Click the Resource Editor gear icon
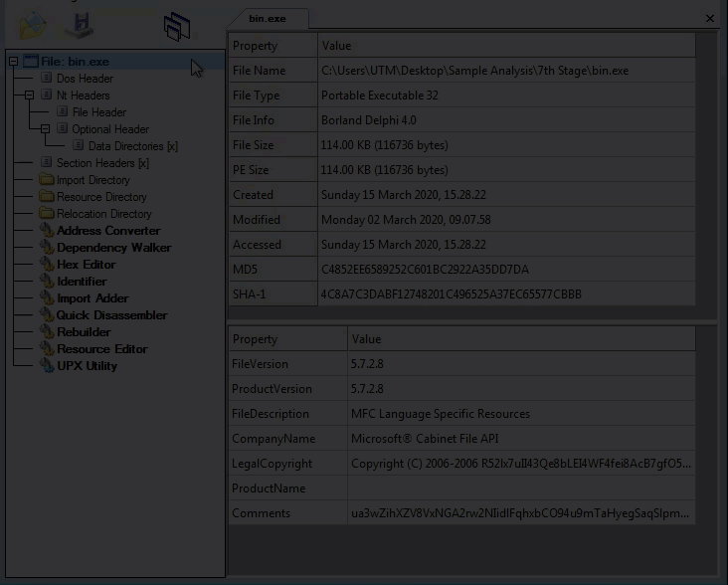 [47, 348]
